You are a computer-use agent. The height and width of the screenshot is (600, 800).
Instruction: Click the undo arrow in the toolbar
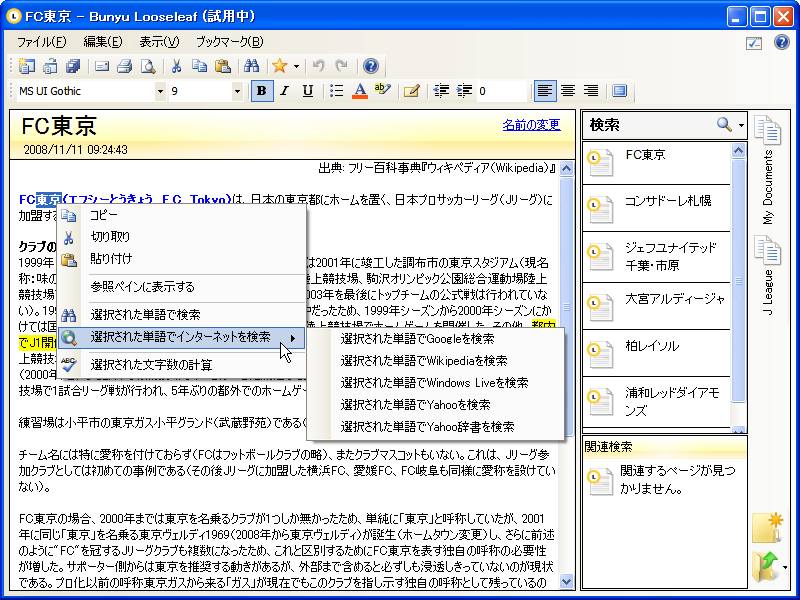click(x=319, y=66)
